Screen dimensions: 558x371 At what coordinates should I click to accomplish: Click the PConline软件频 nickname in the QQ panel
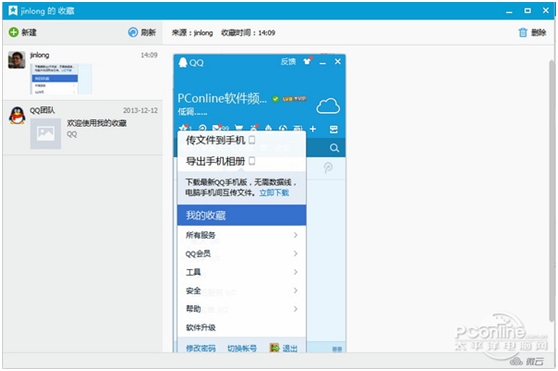[x=222, y=99]
